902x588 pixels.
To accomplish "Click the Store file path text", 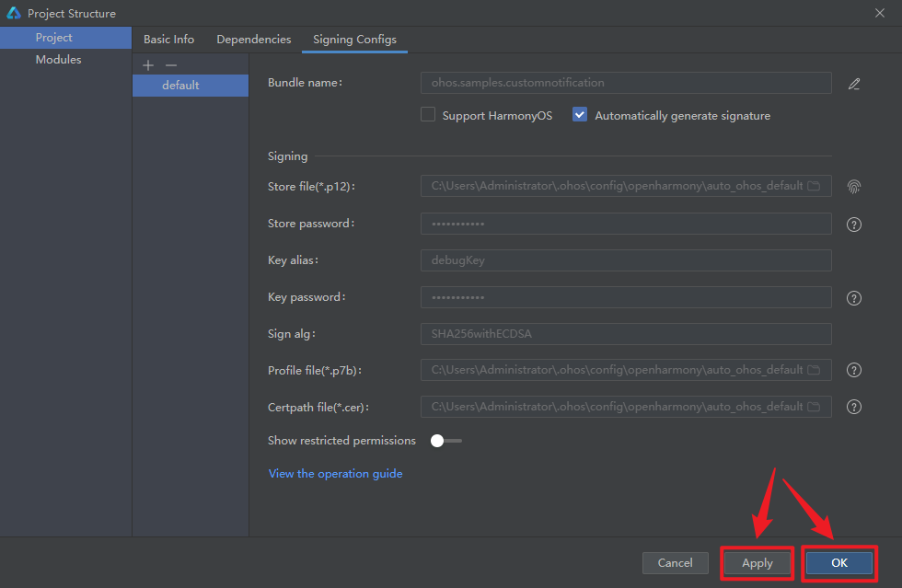I will coord(617,186).
